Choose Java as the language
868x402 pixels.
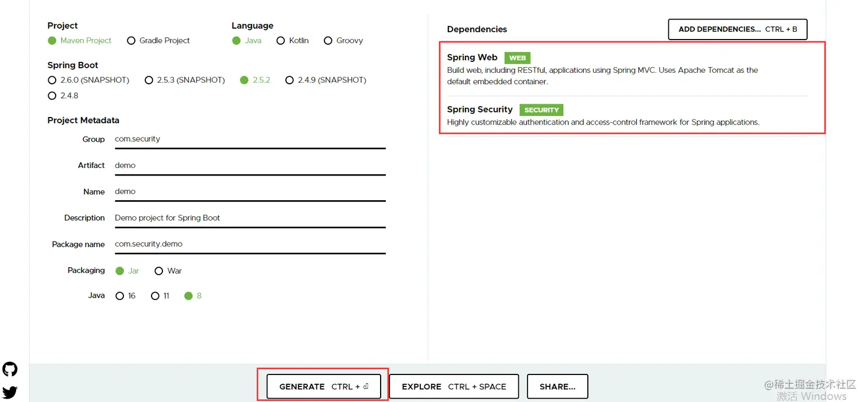click(x=247, y=41)
